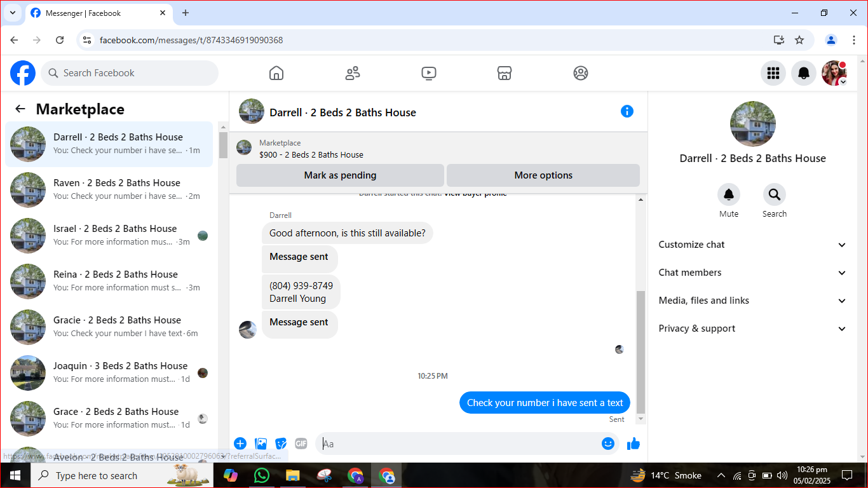Open the View buyer profile link
Viewport: 868px width, 488px height.
[x=475, y=193]
